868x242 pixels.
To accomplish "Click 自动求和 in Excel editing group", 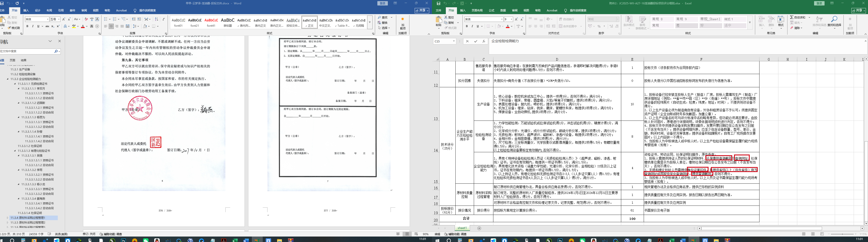I will [x=797, y=17].
